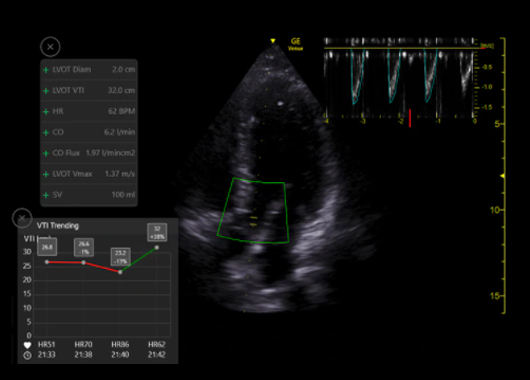Select the HR86 label
530x380 pixels.
tap(120, 345)
